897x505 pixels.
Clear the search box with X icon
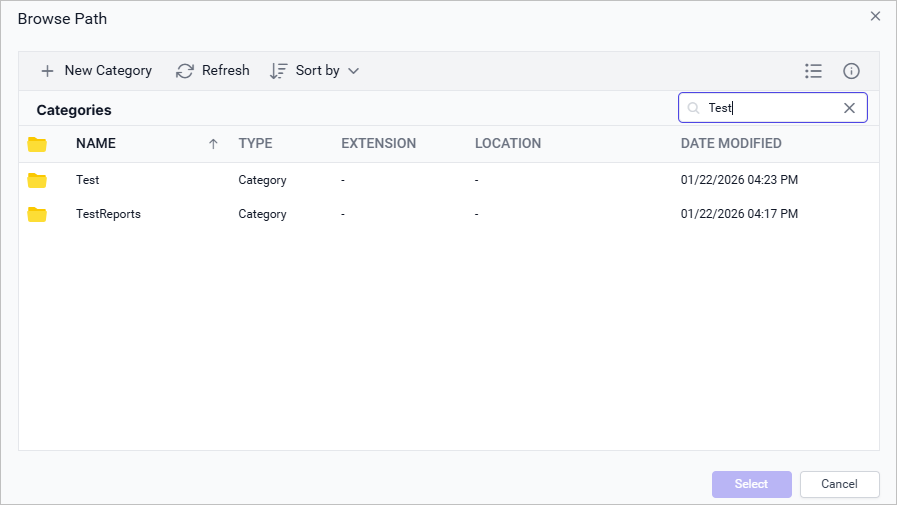point(849,108)
